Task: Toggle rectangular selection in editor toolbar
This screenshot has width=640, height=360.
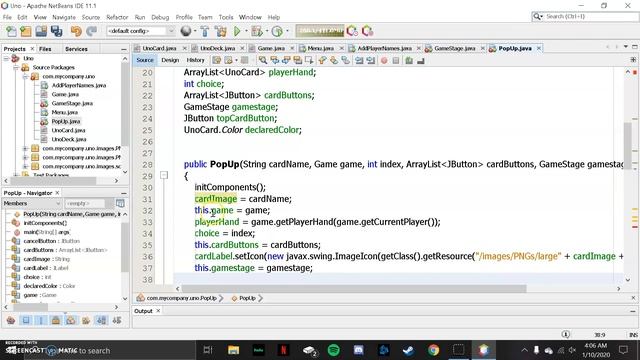Action: (x=309, y=60)
